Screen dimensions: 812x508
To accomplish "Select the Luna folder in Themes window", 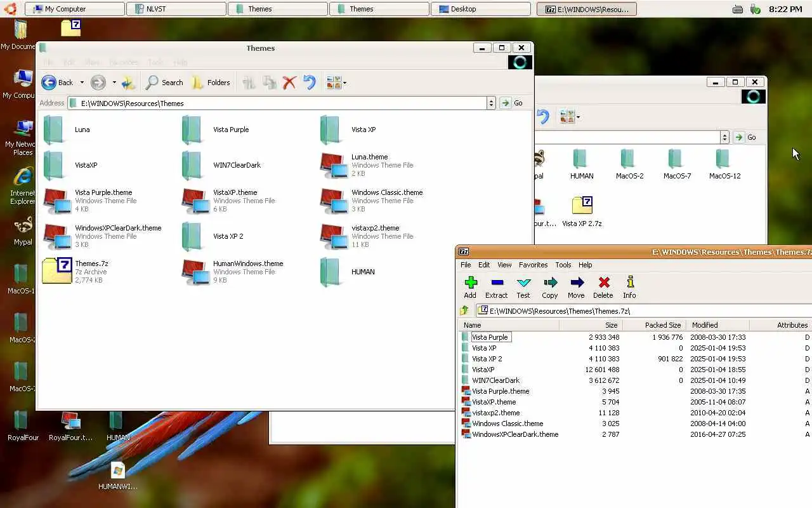I will (67, 130).
